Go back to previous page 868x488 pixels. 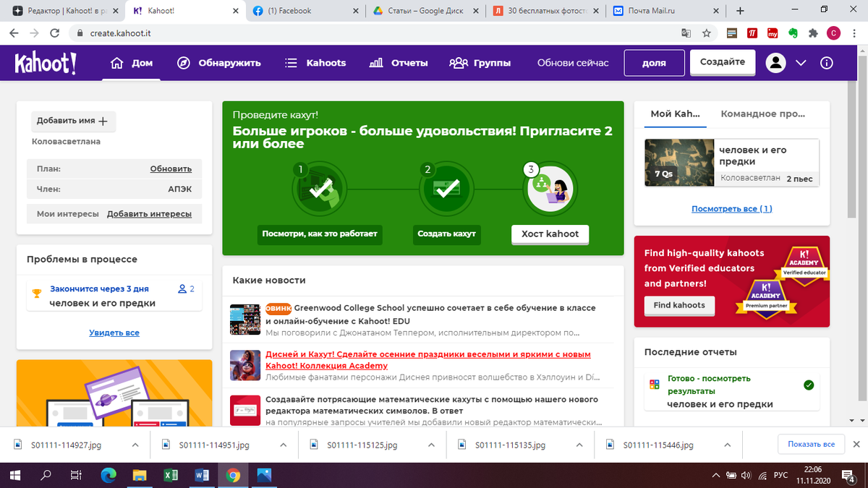[14, 33]
